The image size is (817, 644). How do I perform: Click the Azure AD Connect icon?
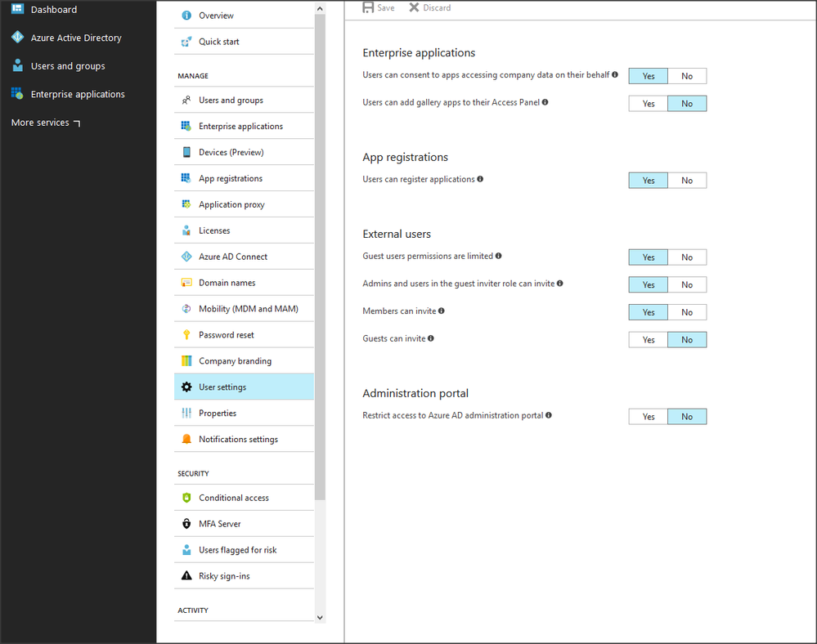point(186,256)
